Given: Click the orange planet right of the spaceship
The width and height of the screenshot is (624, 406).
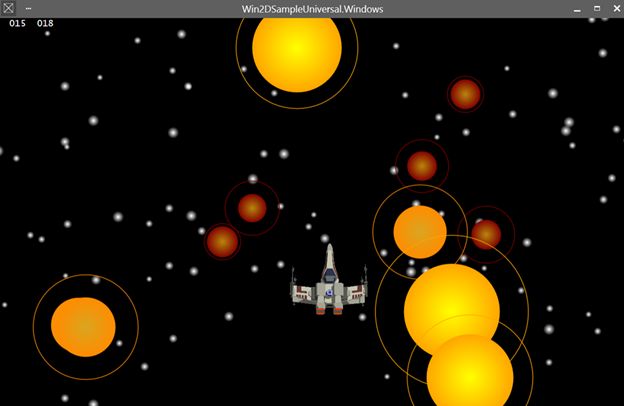Looking at the screenshot, I should (420, 232).
